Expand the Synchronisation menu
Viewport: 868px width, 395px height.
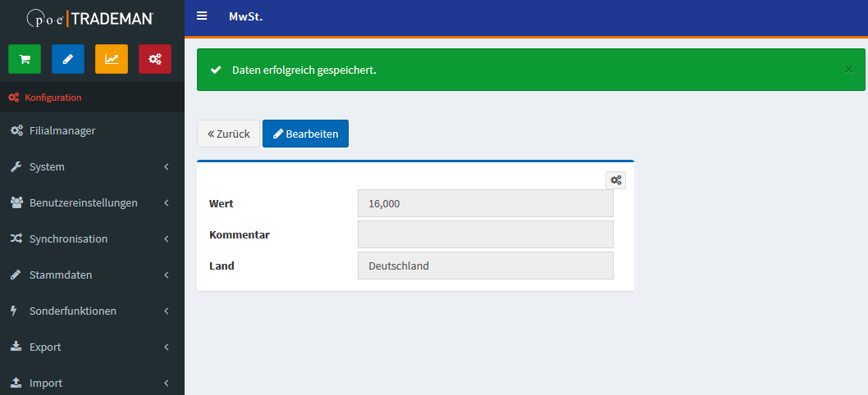click(68, 238)
